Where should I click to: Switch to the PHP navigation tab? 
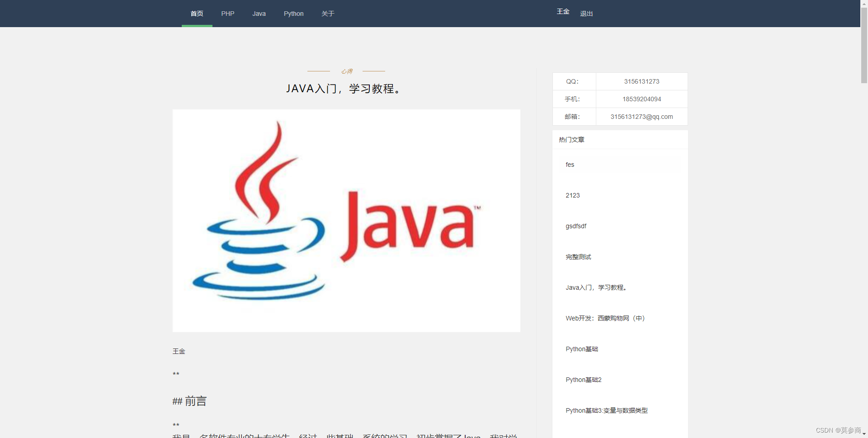point(227,14)
